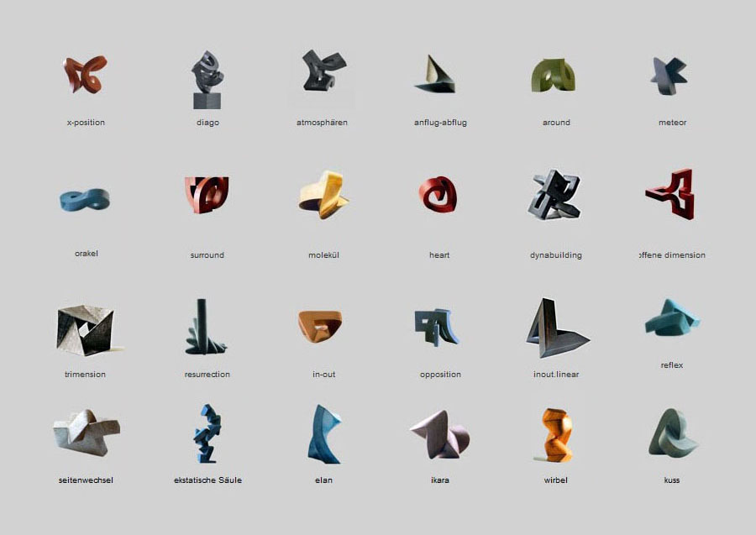Open the x-position sculpture thumbnail
The image size is (756, 535).
coord(85,75)
